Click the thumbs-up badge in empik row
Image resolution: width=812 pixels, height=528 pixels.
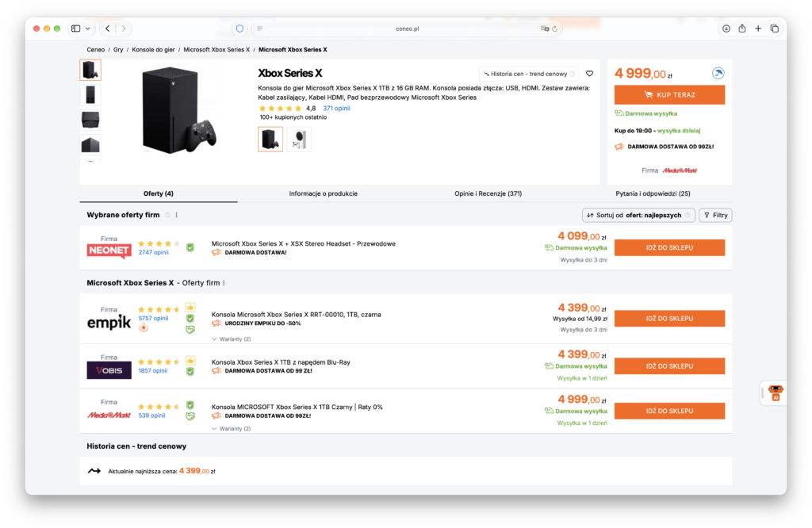(x=190, y=307)
